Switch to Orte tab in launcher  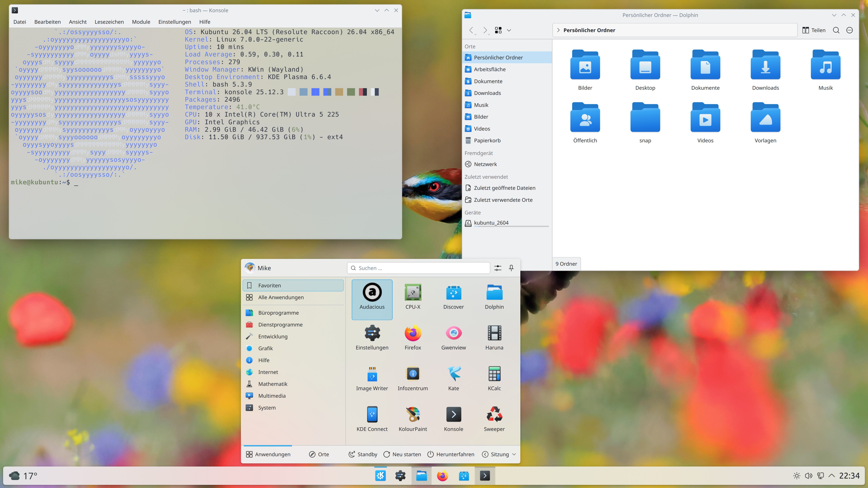coord(319,454)
